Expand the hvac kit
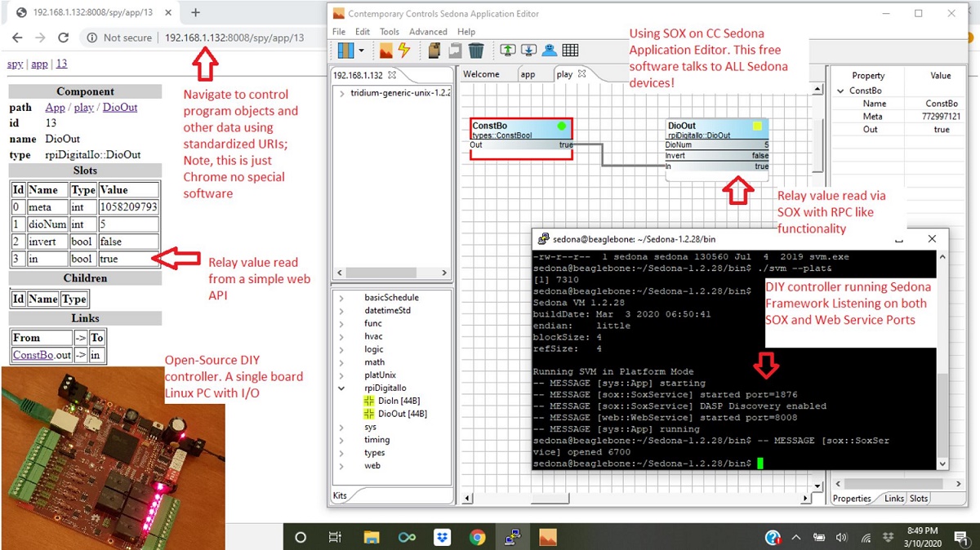980x550 pixels. [x=341, y=337]
